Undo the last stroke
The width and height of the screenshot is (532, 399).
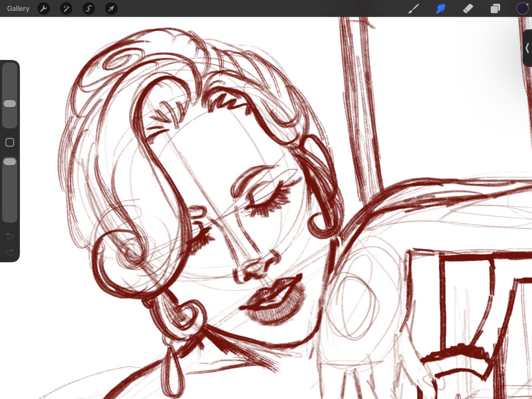point(10,236)
